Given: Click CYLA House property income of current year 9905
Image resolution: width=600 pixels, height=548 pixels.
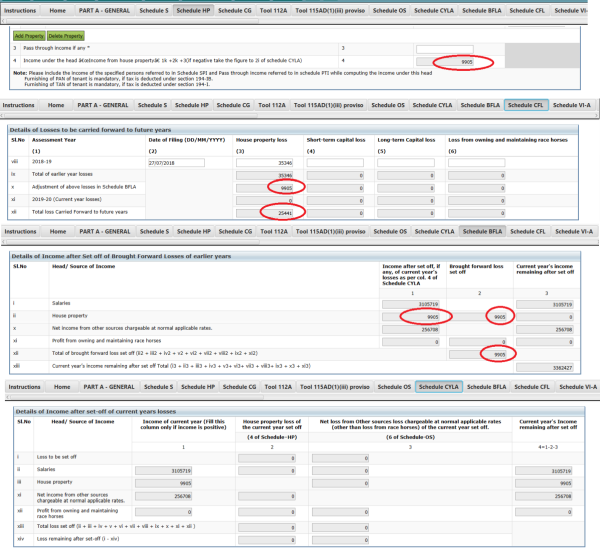Looking at the screenshot, I should (163, 483).
